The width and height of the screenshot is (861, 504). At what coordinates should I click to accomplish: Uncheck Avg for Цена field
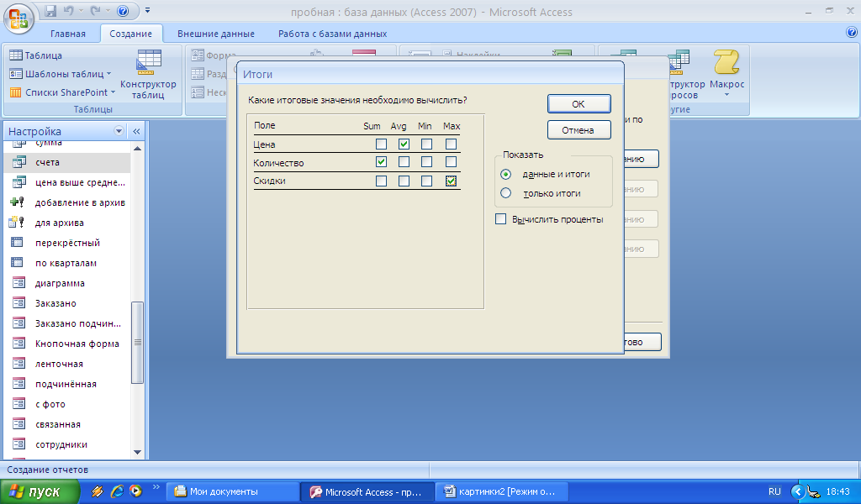coord(404,144)
